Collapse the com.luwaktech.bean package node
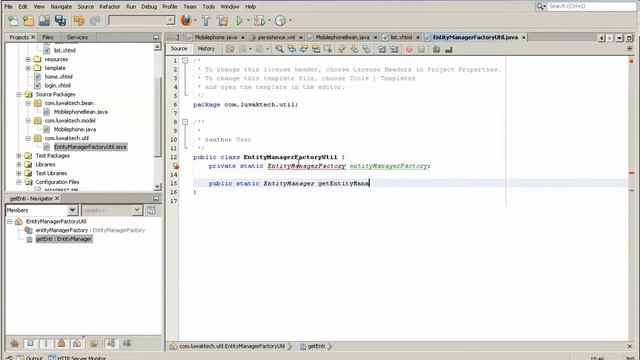This screenshot has height=360, width=640. click(28, 103)
